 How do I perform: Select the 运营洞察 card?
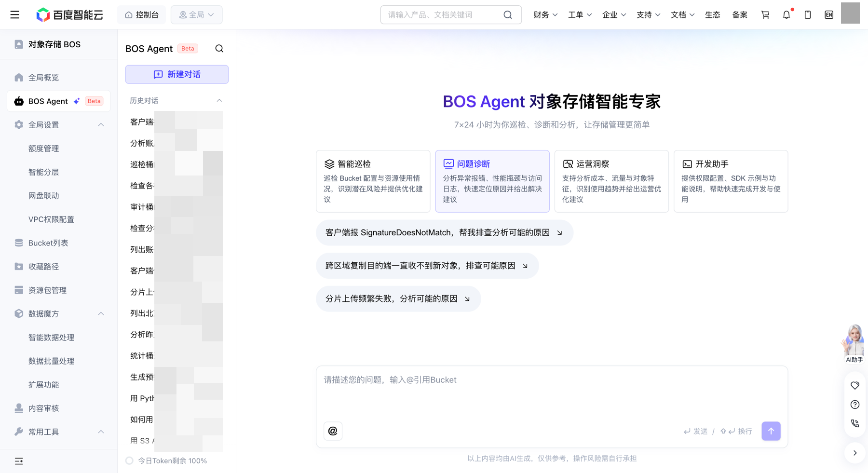point(611,181)
